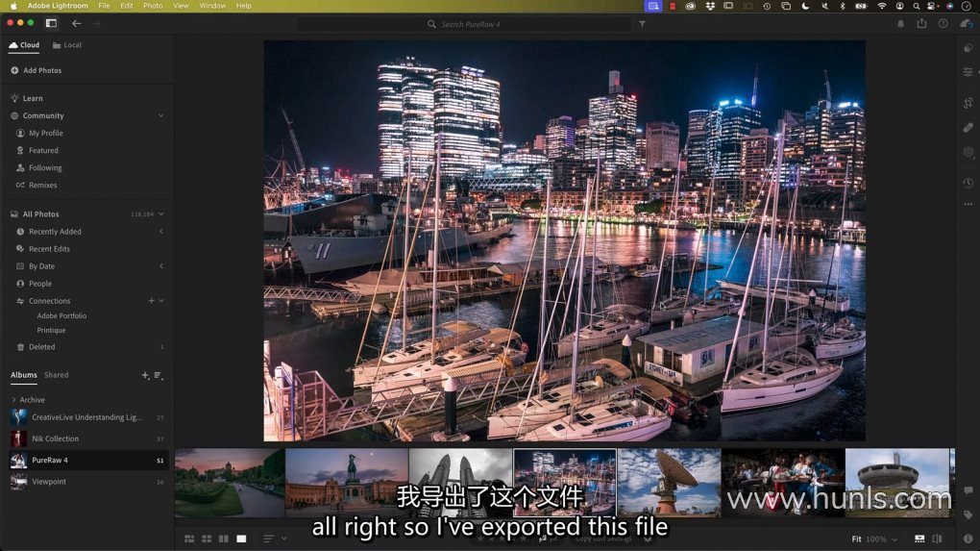This screenshot has width=980, height=551.
Task: Switch to Detail single-photo view
Action: (x=241, y=538)
